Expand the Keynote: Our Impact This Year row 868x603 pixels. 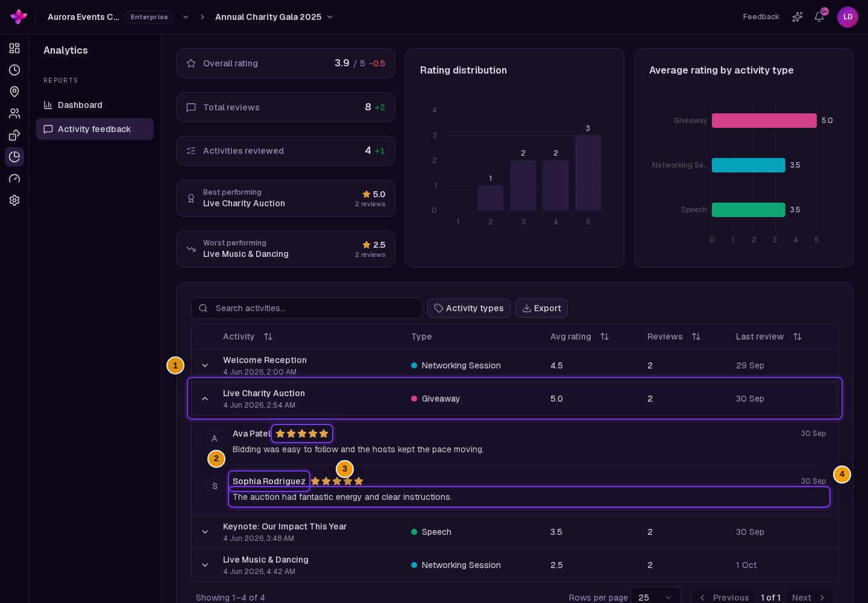205,532
